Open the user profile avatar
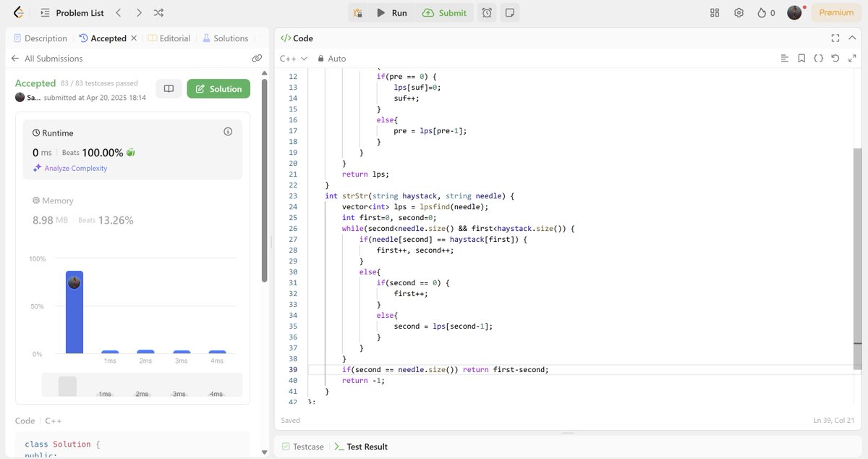Image resolution: width=868 pixels, height=459 pixels. tap(794, 12)
